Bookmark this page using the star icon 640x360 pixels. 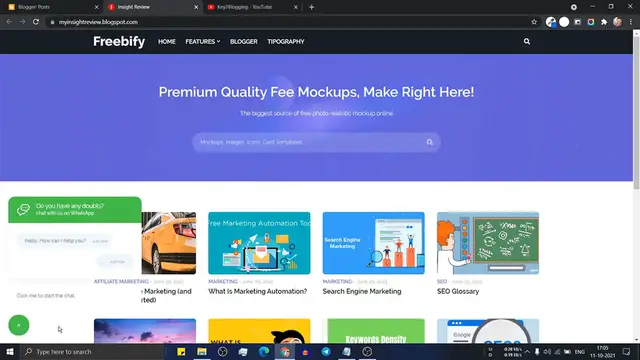pos(534,22)
